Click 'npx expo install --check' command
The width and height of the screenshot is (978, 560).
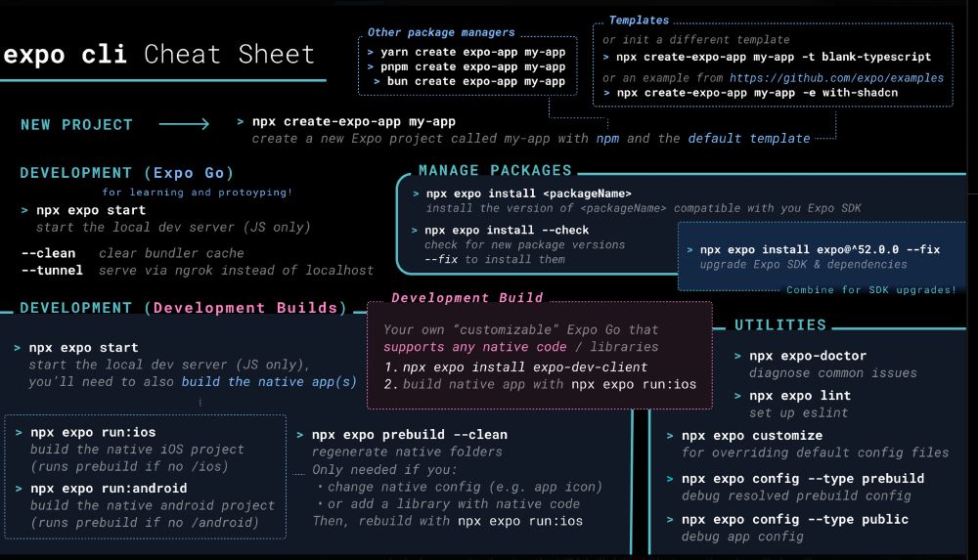tap(507, 230)
